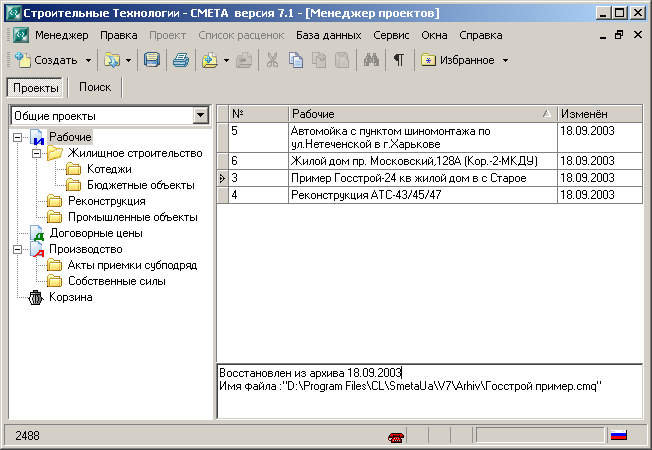This screenshot has height=450, width=652.
Task: Click the open folder toolbar icon
Action: tap(111, 61)
